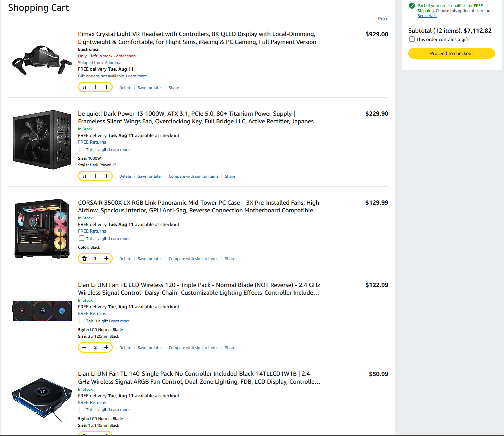Click trash icon for be quiet! power supply
This screenshot has height=436, width=504.
pos(84,176)
